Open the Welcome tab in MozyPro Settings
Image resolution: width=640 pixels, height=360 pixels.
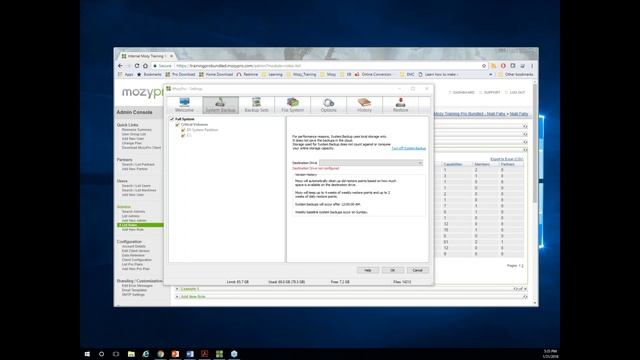184,105
